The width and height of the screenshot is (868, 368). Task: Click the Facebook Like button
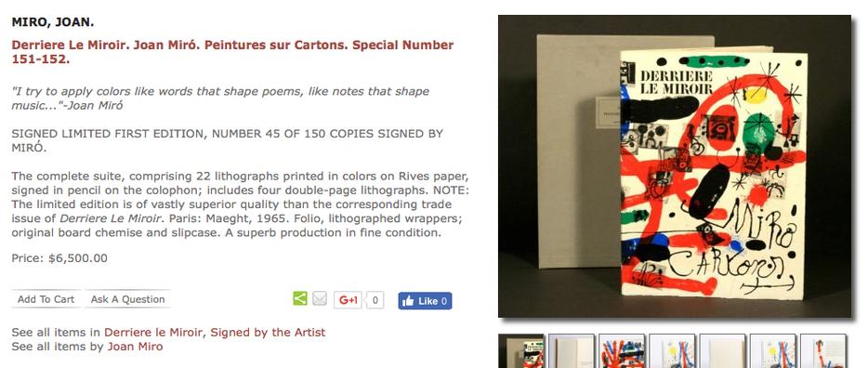[x=425, y=301]
